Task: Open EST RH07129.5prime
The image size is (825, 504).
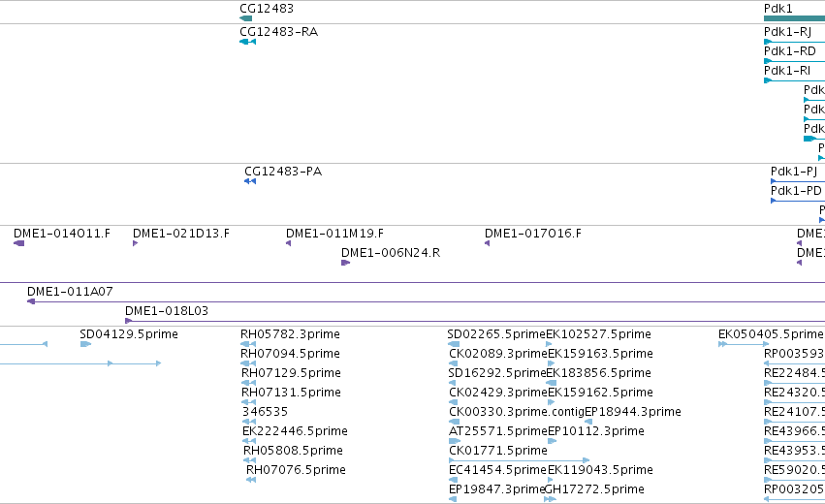Action: pos(291,373)
